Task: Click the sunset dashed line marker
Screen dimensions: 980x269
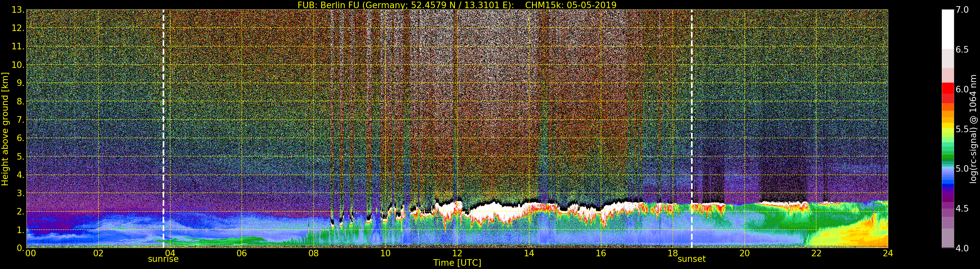Action: click(x=692, y=129)
